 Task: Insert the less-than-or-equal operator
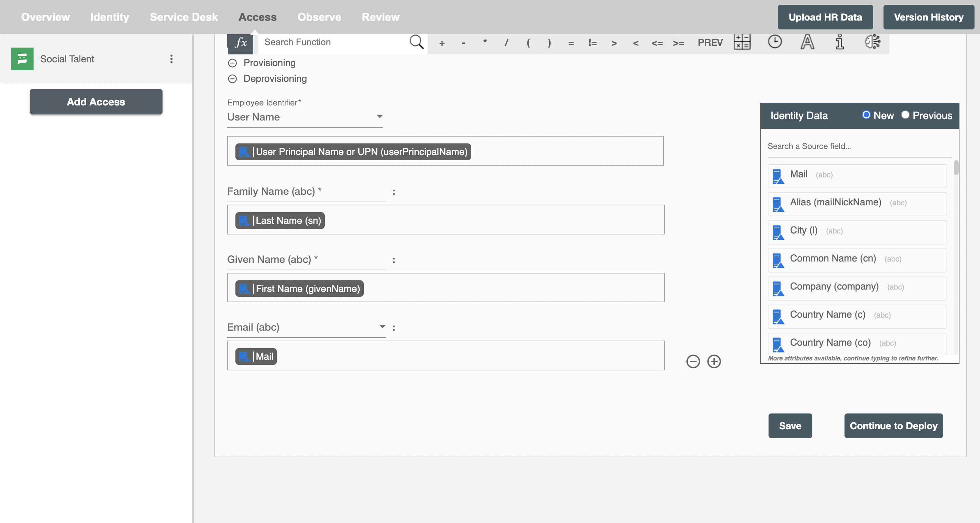[657, 43]
